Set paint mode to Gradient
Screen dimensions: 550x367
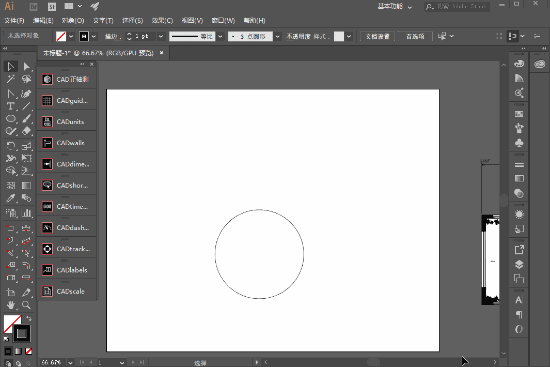(x=18, y=351)
